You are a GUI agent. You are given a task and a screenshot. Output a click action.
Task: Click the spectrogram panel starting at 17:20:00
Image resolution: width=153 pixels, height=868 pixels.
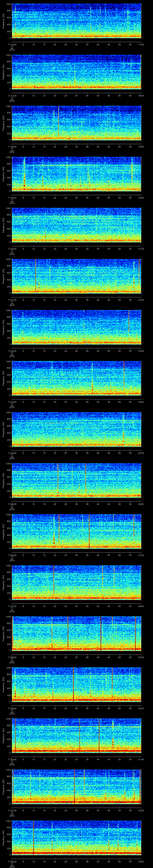(x=76, y=225)
